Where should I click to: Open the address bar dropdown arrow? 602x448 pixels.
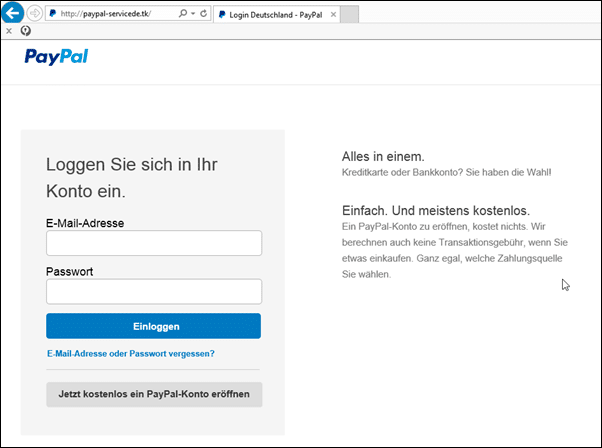click(x=193, y=13)
